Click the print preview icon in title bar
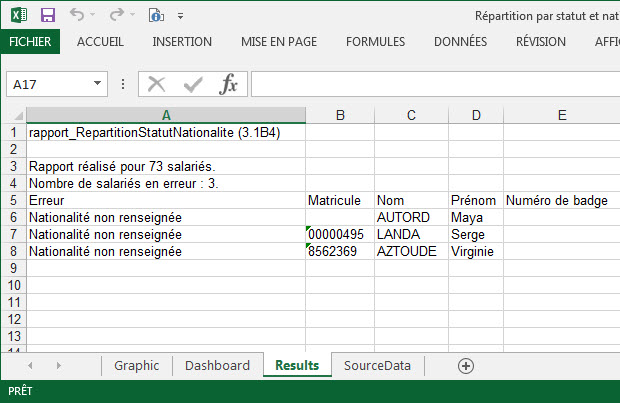Viewport: 620px width, 403px height. pos(156,15)
